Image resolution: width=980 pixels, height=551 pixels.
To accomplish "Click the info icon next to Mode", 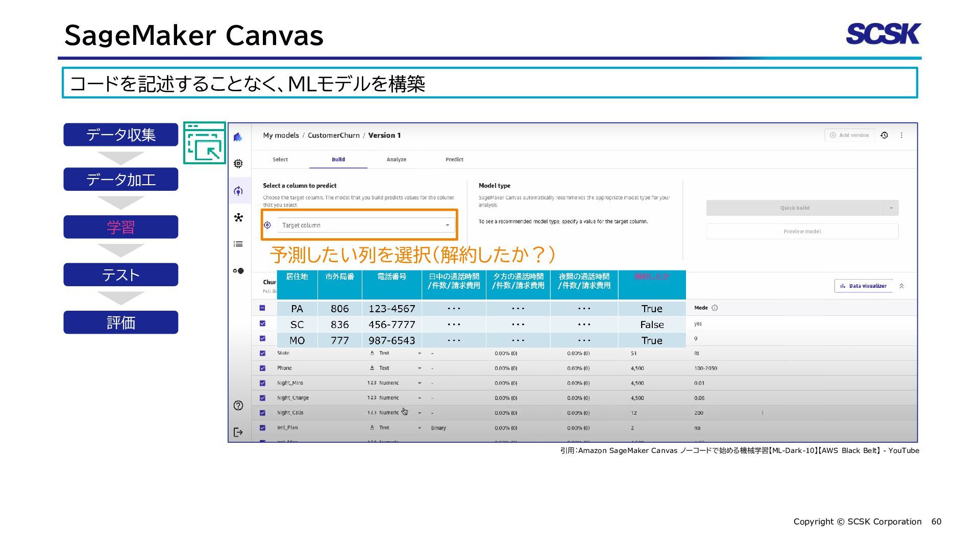I will [715, 308].
